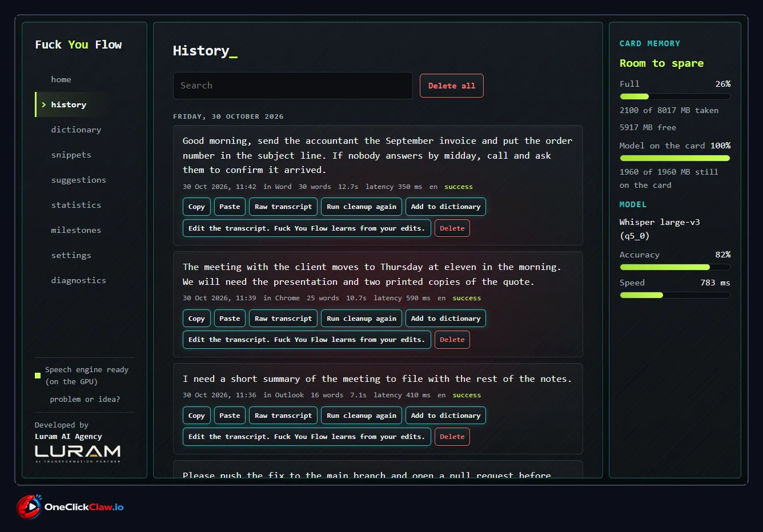Run cleanup again on the Chrome entry
The image size is (763, 532).
[362, 319]
